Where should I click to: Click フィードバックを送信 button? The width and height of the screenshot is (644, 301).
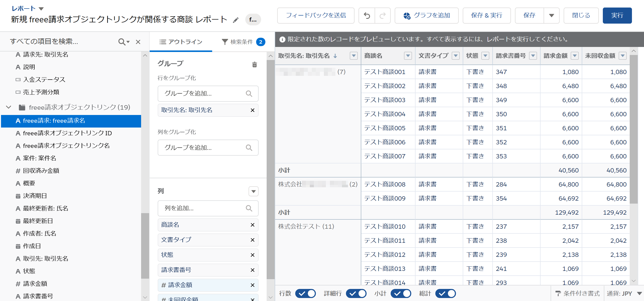(316, 16)
